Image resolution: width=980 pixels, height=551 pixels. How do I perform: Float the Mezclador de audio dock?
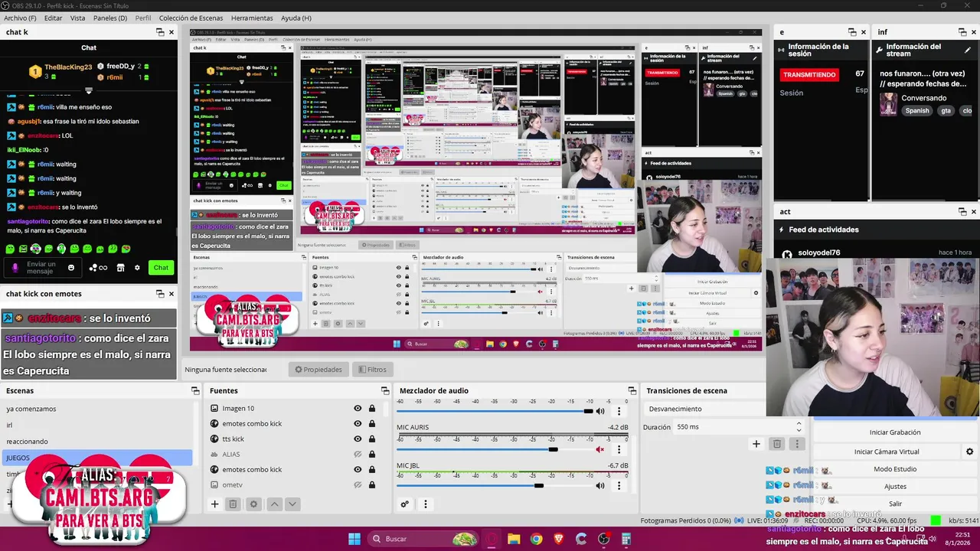coord(632,391)
